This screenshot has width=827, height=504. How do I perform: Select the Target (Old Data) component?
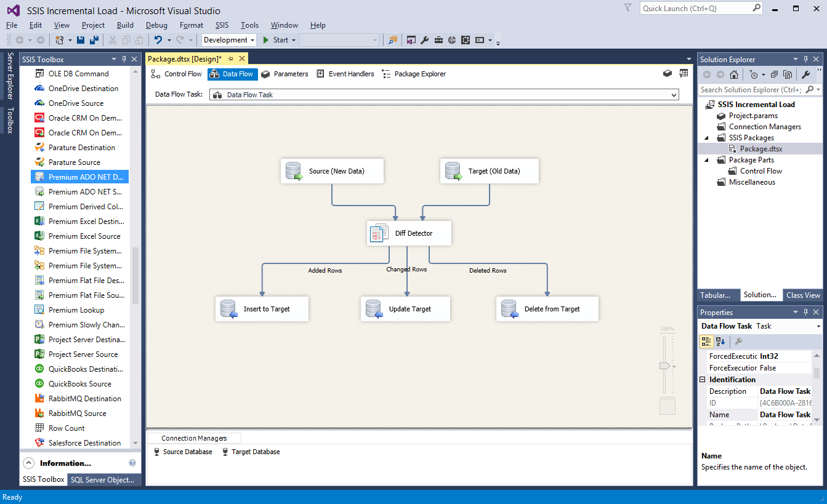pos(490,171)
